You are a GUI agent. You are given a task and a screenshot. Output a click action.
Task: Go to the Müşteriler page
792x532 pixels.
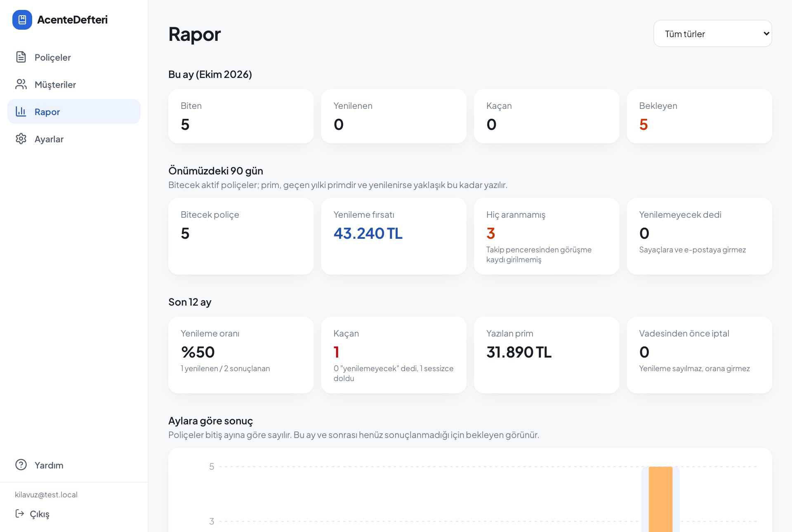tap(74, 84)
